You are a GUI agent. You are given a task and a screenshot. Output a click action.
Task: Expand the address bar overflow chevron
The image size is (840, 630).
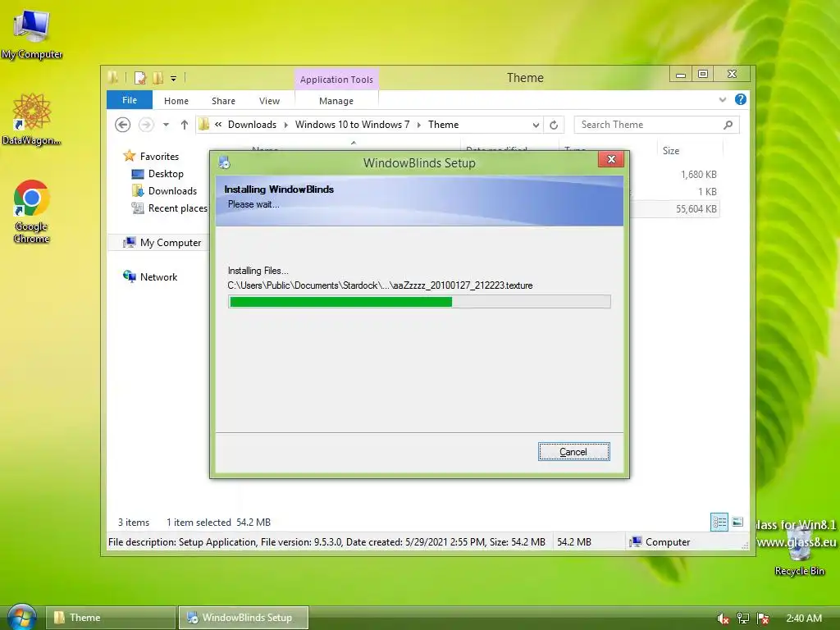[x=218, y=125]
